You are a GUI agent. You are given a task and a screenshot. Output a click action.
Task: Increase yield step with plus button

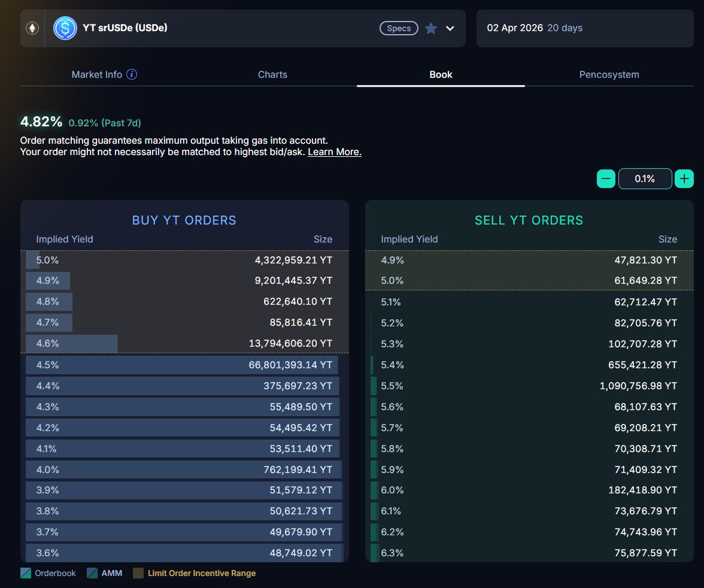[684, 179]
